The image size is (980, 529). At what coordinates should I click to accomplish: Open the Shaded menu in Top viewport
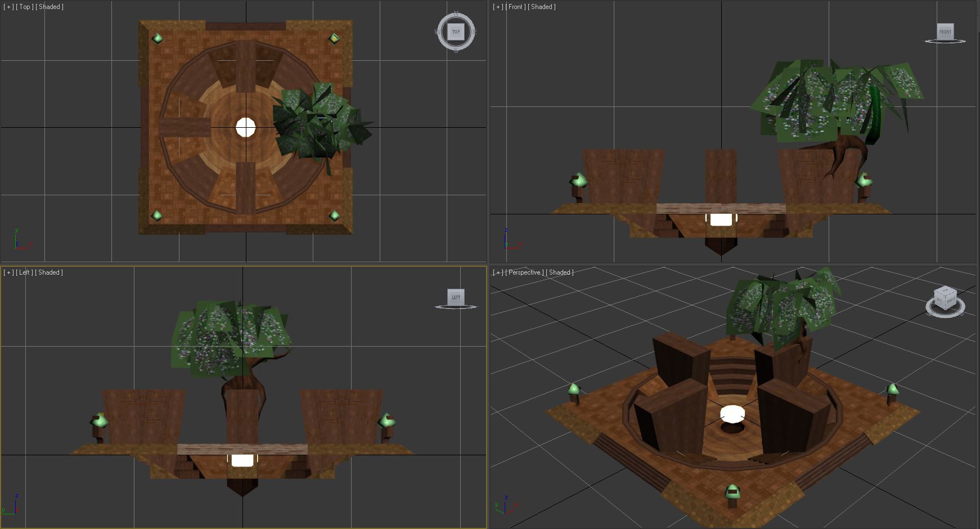point(50,7)
